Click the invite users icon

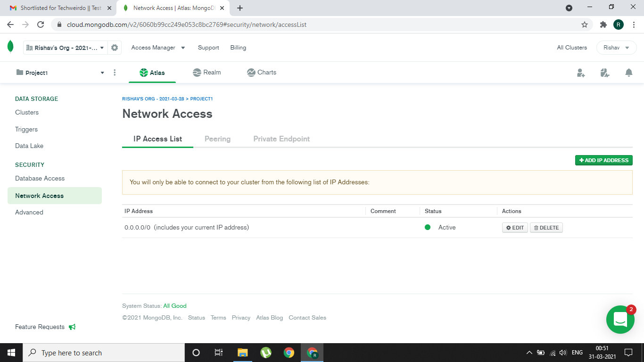tap(580, 72)
